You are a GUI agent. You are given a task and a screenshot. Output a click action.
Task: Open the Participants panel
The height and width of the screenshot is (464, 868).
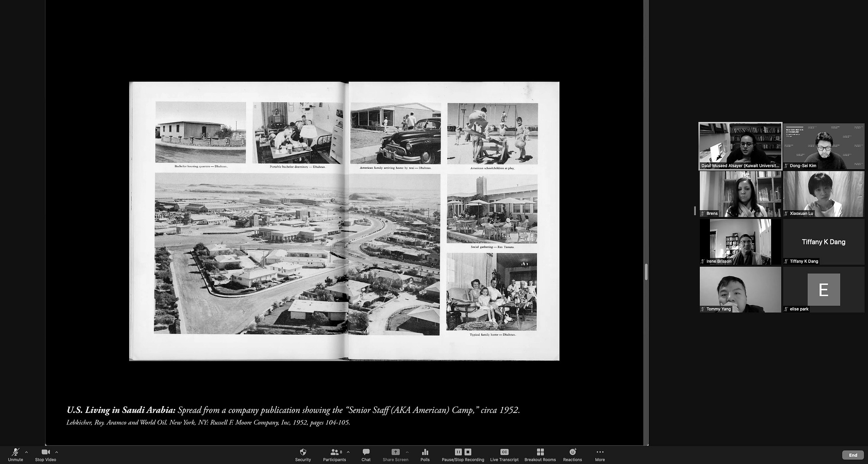[x=335, y=455]
